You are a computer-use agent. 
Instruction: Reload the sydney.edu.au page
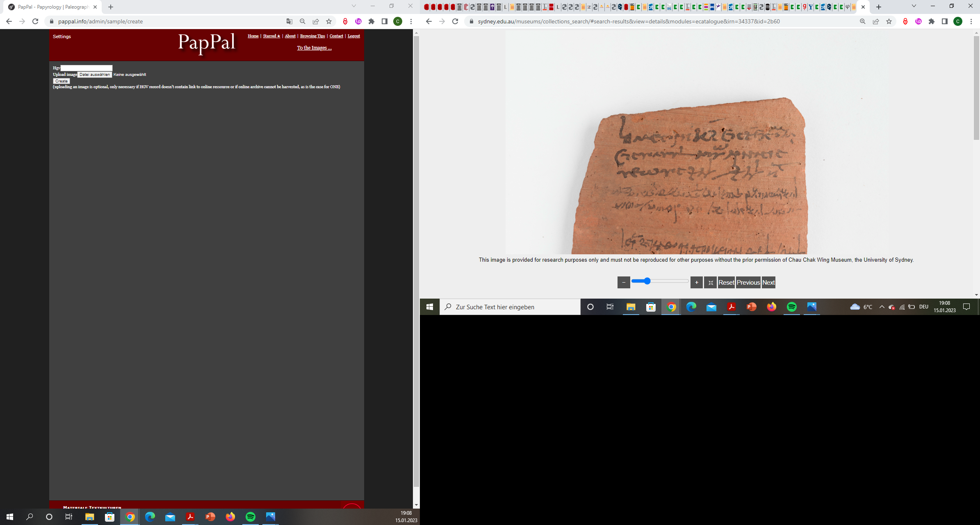455,21
